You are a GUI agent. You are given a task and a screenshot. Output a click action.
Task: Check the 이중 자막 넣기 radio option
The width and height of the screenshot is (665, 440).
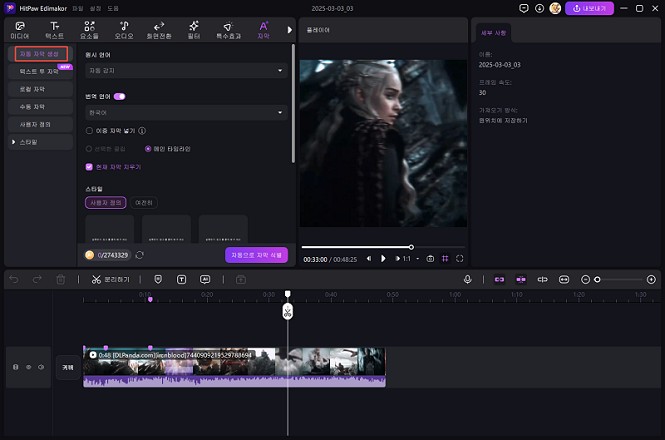(90, 130)
